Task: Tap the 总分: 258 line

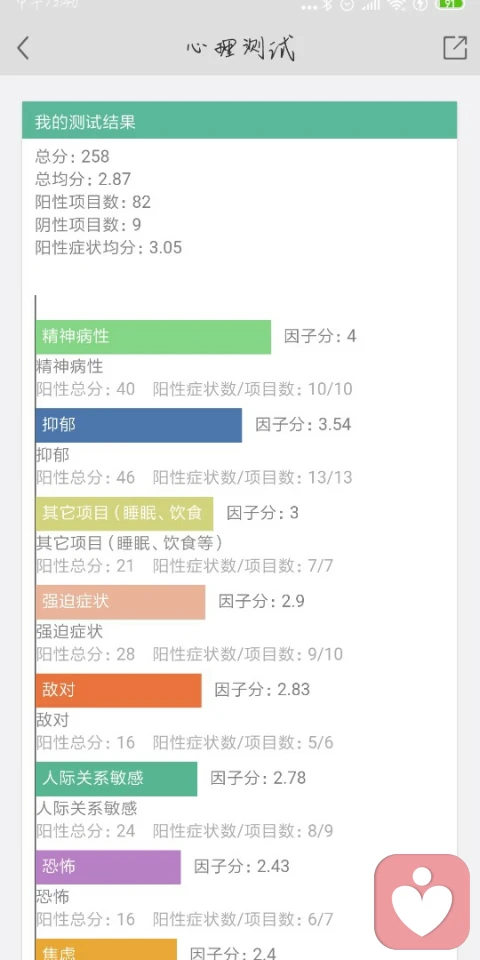Action: (x=72, y=156)
